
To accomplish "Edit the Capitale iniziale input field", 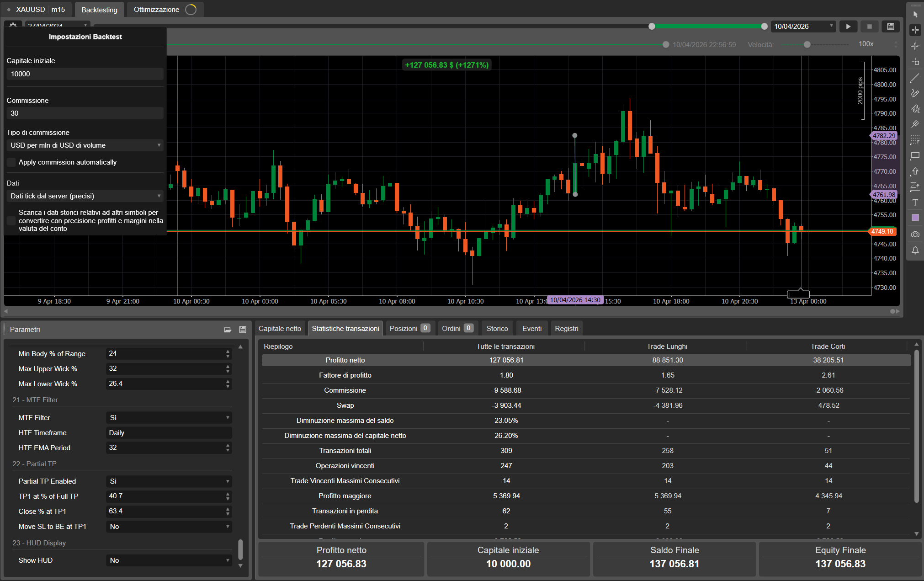I will click(85, 74).
